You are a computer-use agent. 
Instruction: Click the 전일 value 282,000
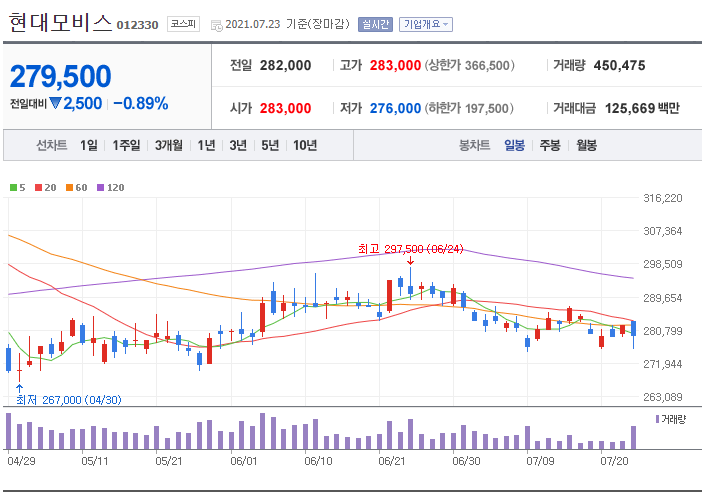[x=286, y=65]
